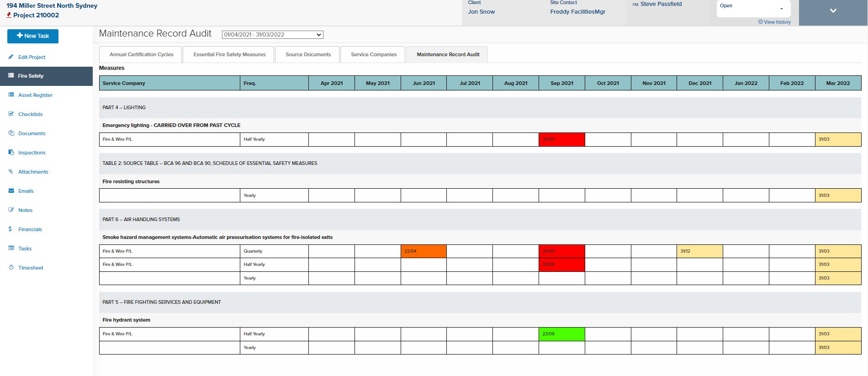Open the Timesheet section

point(31,268)
